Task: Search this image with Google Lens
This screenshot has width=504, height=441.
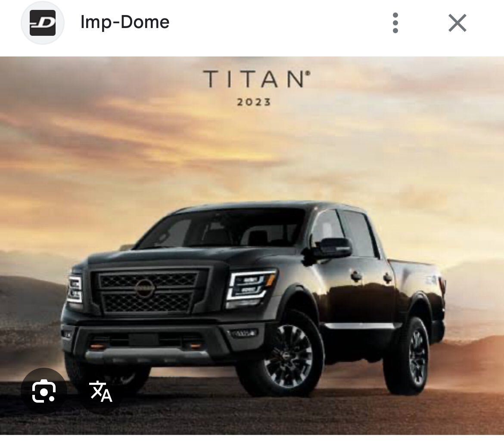Action: (x=44, y=391)
